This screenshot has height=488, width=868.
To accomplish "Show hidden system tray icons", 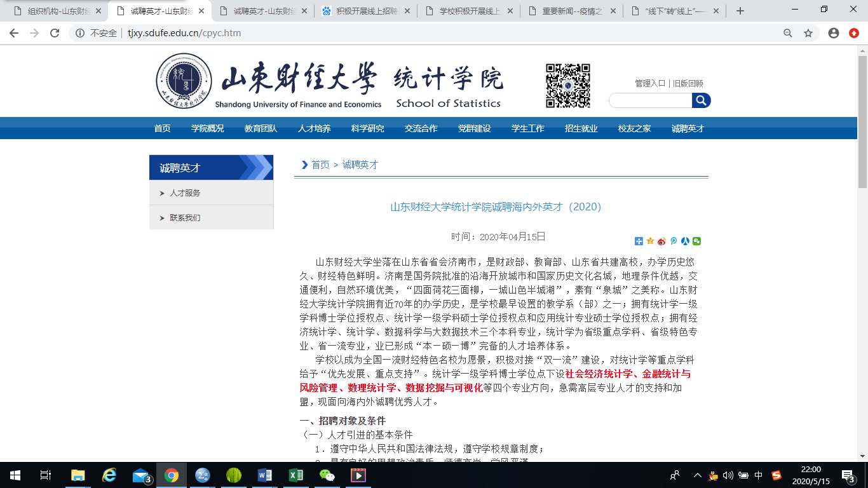I will 698,475.
